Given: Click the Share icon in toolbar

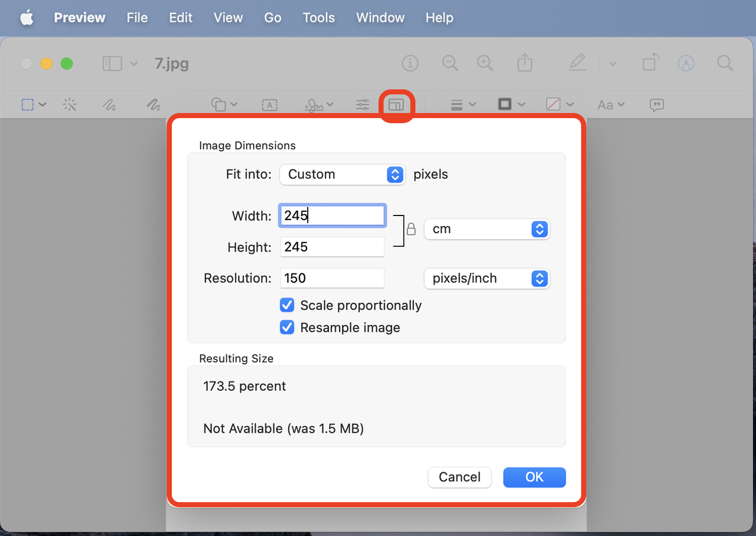Looking at the screenshot, I should coord(524,63).
